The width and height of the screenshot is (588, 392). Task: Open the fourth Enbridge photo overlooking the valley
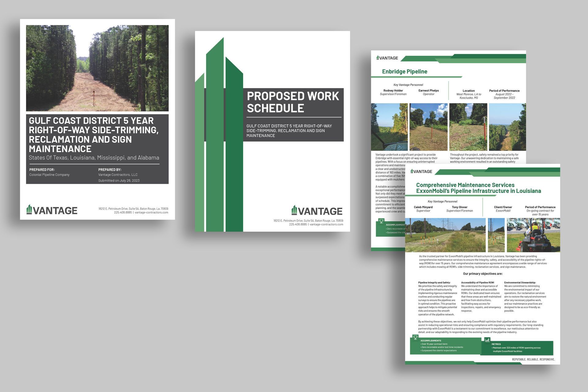(x=507, y=127)
